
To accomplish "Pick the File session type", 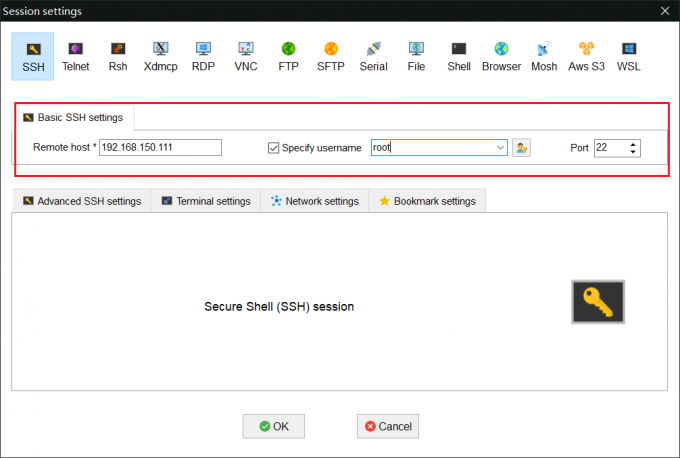I will click(x=416, y=56).
